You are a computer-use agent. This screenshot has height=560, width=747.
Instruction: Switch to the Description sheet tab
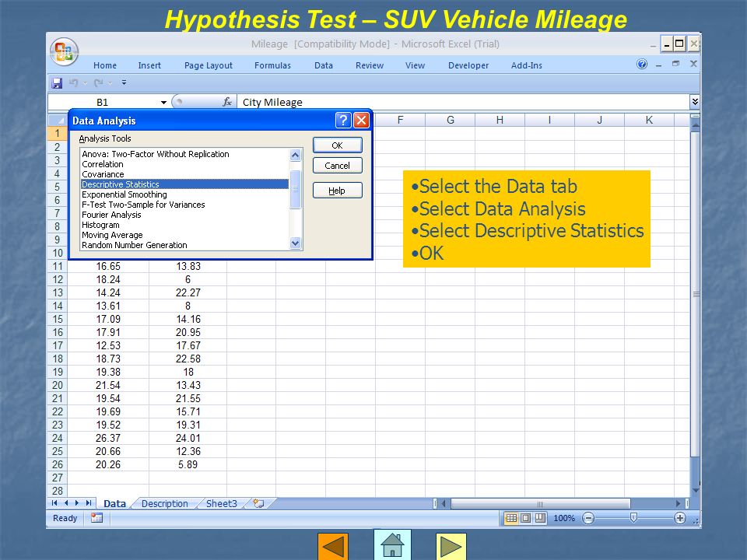[165, 504]
